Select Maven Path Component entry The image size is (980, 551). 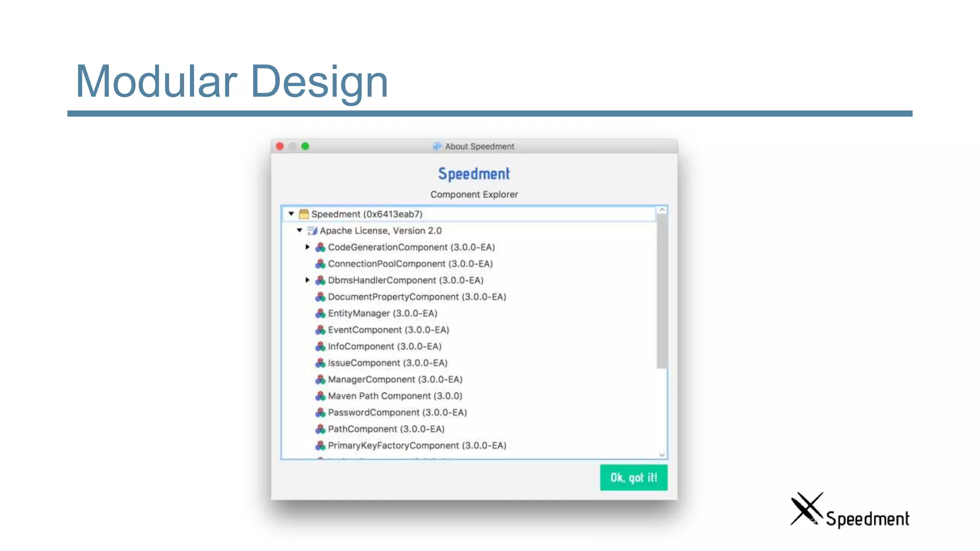pyautogui.click(x=395, y=396)
